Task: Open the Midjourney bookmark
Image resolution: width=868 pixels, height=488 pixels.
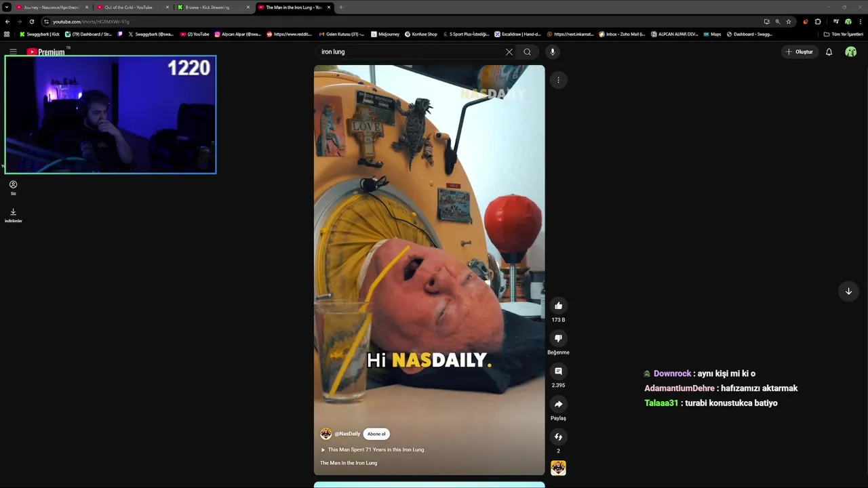Action: coord(385,34)
